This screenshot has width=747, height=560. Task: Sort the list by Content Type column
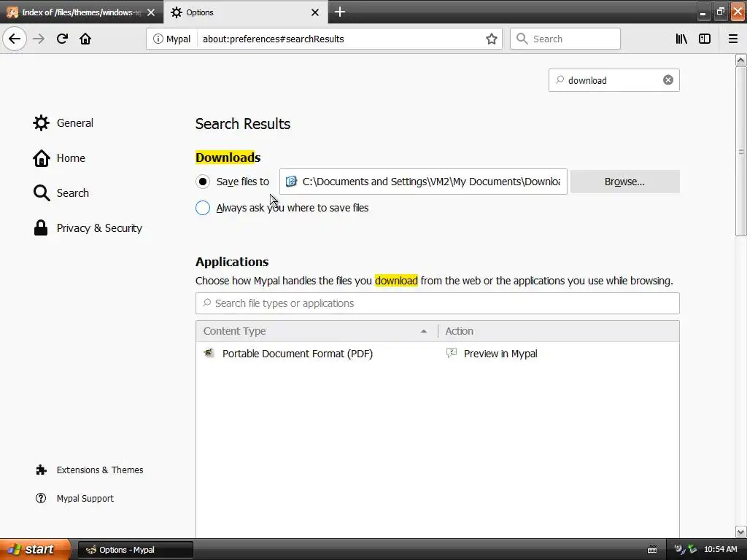click(x=315, y=331)
